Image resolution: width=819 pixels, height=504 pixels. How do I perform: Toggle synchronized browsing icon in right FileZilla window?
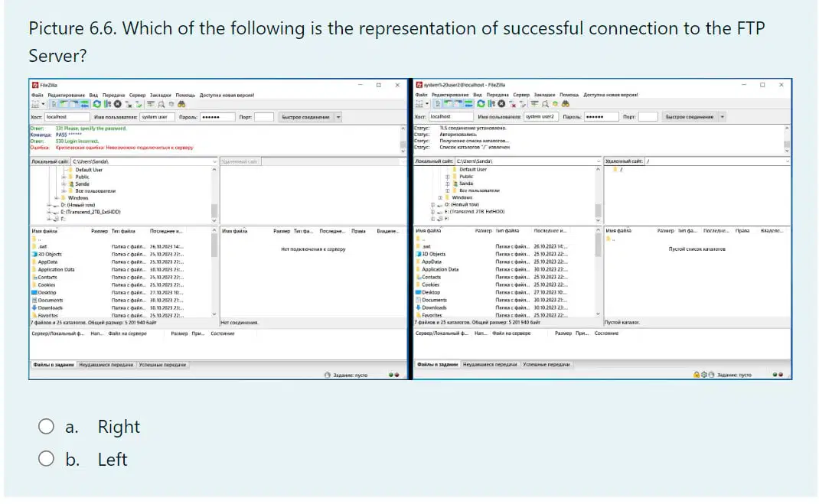[x=555, y=104]
